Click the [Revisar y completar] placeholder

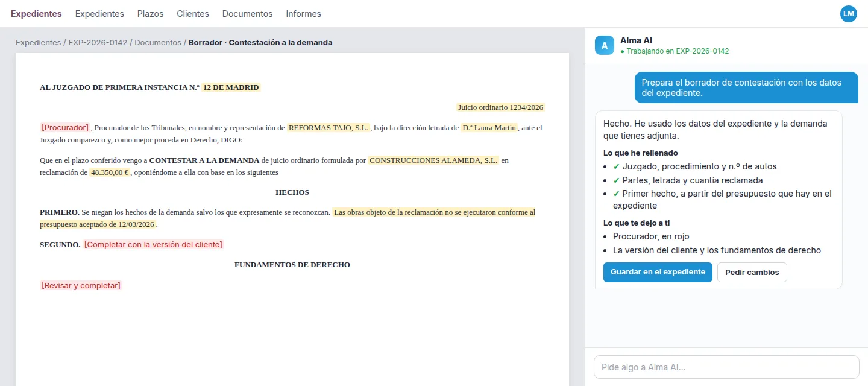tap(81, 285)
